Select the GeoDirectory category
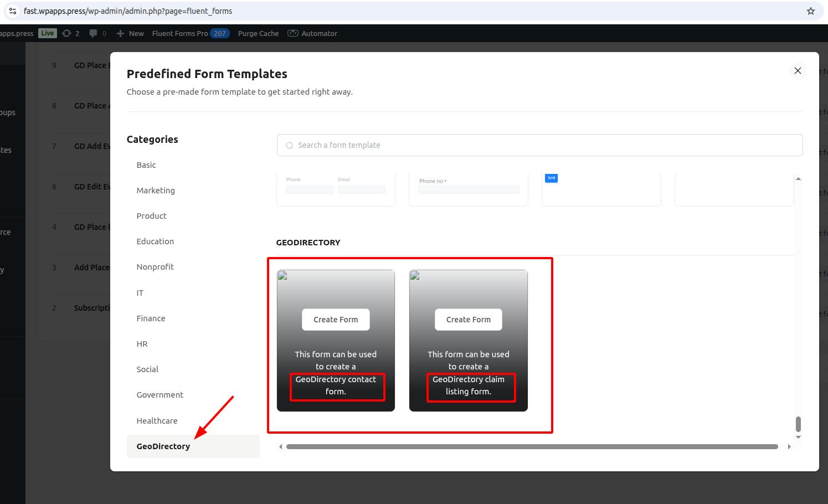Image resolution: width=828 pixels, height=504 pixels. pyautogui.click(x=163, y=446)
